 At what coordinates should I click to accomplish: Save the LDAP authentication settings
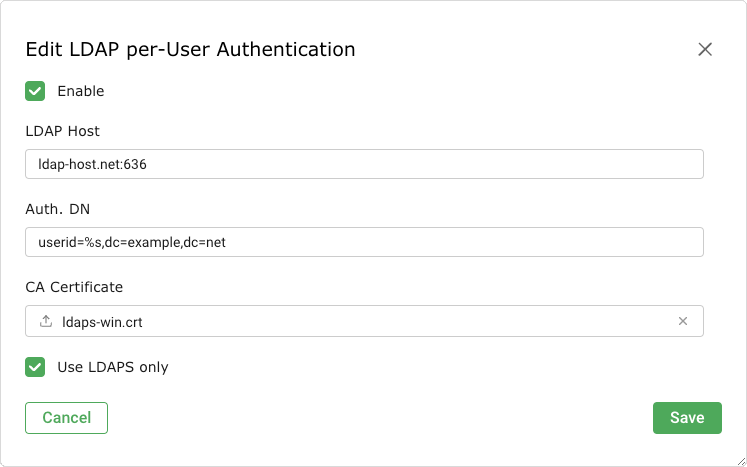tap(686, 418)
